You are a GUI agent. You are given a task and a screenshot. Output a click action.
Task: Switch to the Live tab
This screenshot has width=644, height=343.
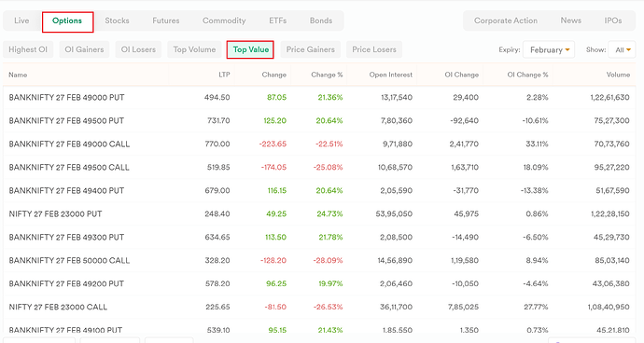click(21, 21)
